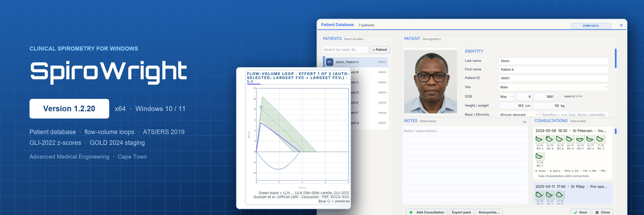Open the 17:08 SPI C test thumbnail
This screenshot has width=644, height=215.
click(x=539, y=156)
